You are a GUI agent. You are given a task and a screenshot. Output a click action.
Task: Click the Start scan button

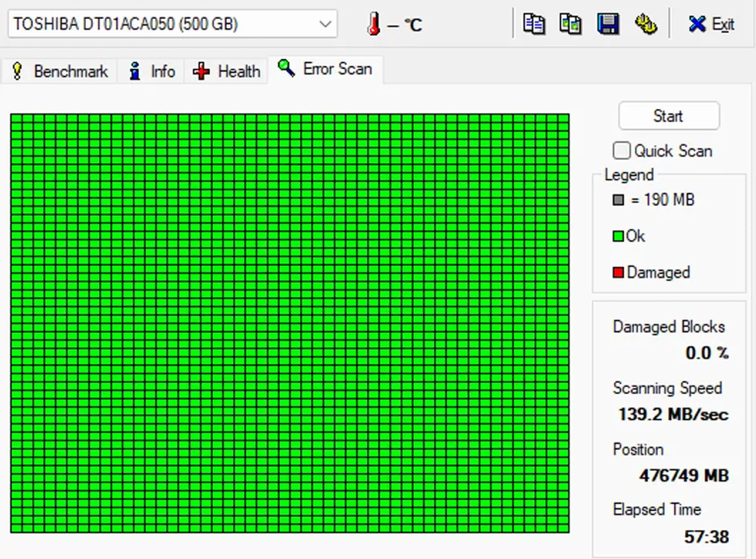(669, 116)
